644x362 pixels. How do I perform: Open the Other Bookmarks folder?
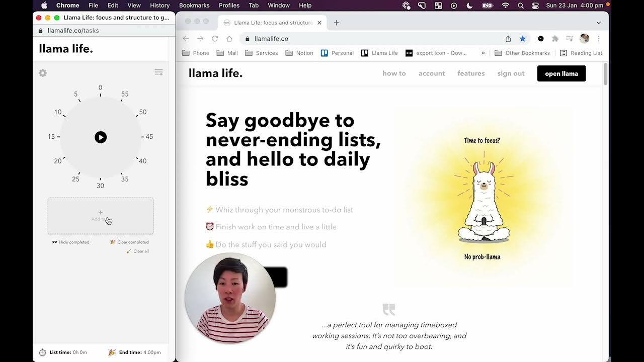(x=522, y=53)
